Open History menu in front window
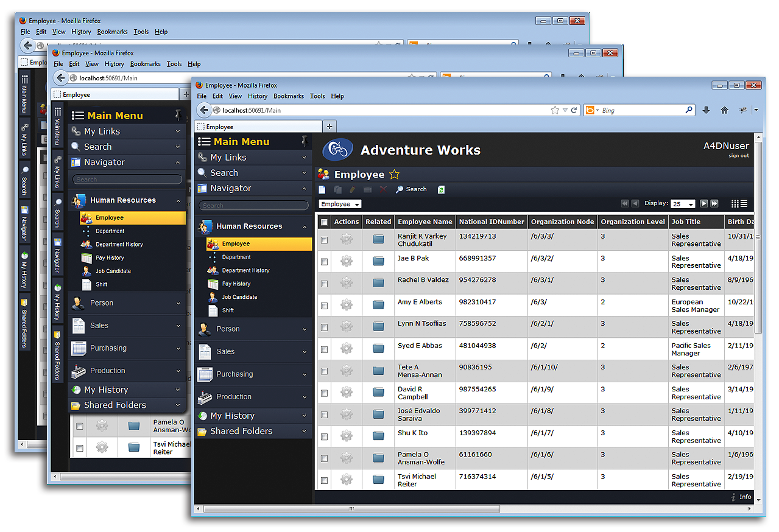 coord(258,96)
